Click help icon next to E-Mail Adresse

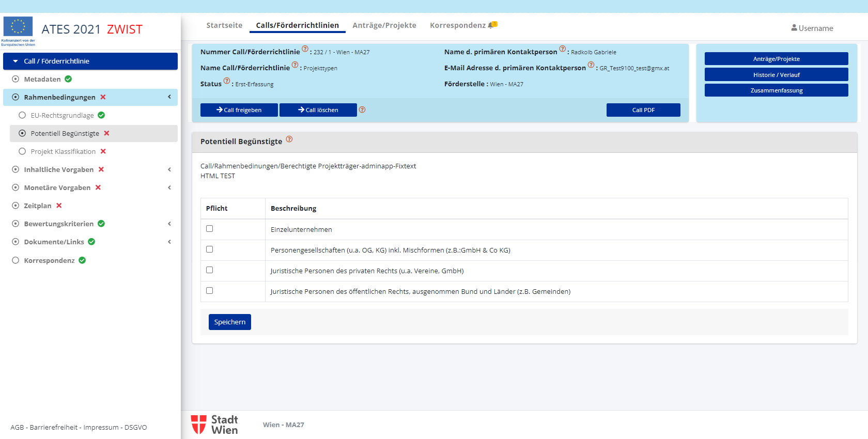tap(591, 65)
